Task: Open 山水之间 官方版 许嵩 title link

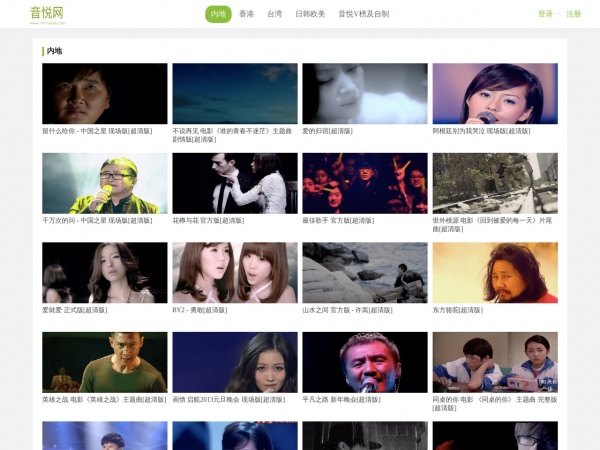Action: tap(347, 310)
